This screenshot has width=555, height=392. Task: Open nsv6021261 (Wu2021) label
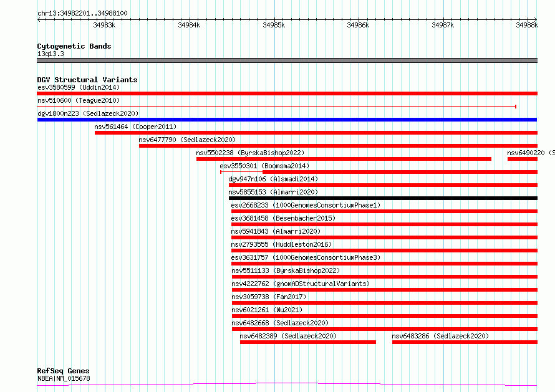click(268, 310)
